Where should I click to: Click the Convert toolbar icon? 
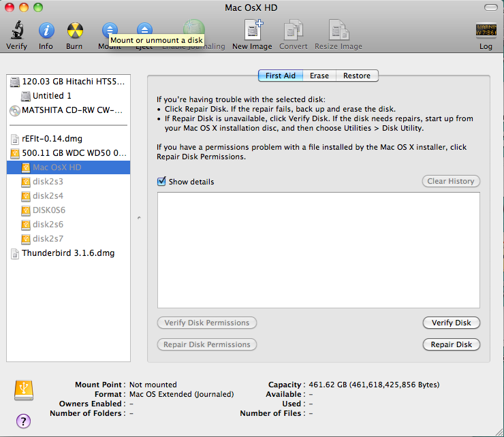click(x=293, y=30)
